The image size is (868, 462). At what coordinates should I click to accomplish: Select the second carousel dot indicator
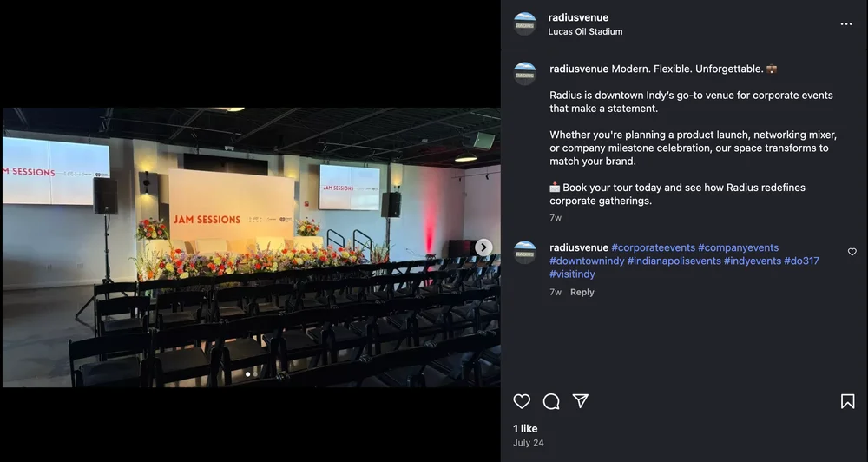coord(254,374)
